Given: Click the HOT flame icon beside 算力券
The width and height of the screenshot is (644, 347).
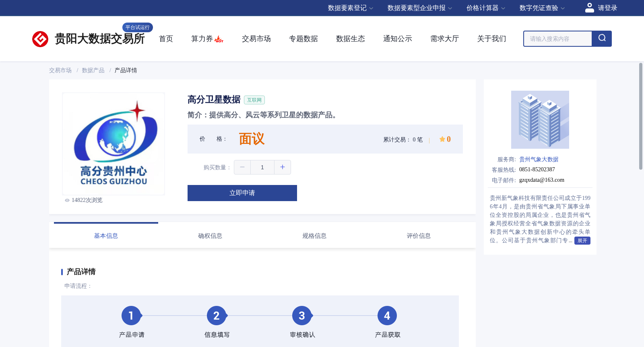Looking at the screenshot, I should [219, 39].
